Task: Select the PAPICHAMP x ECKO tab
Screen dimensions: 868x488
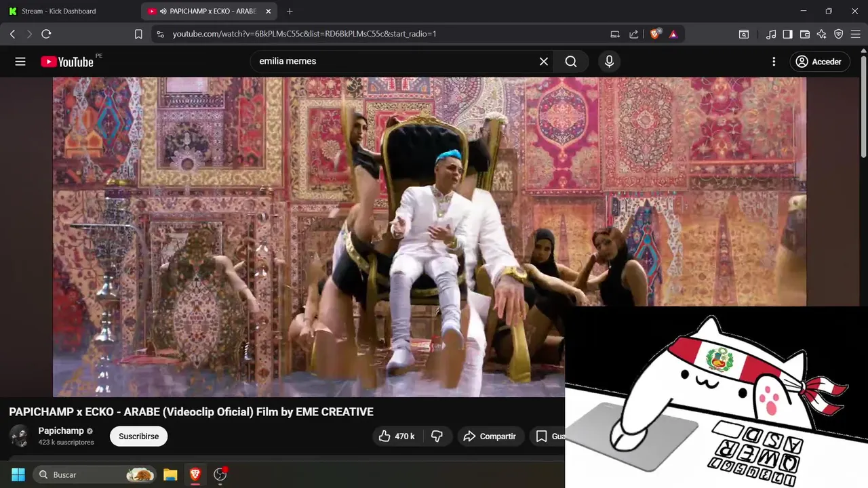Action: pos(209,12)
